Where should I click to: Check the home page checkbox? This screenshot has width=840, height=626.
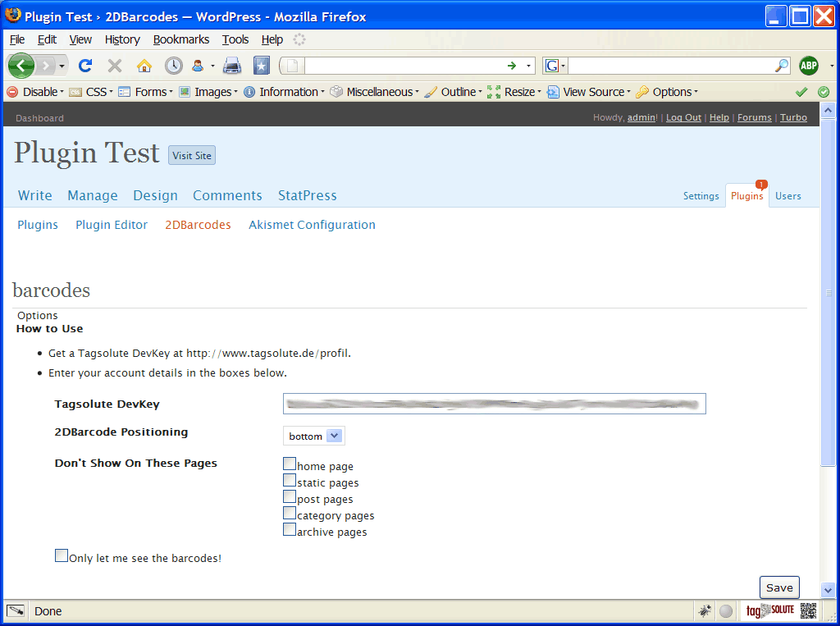pos(290,464)
